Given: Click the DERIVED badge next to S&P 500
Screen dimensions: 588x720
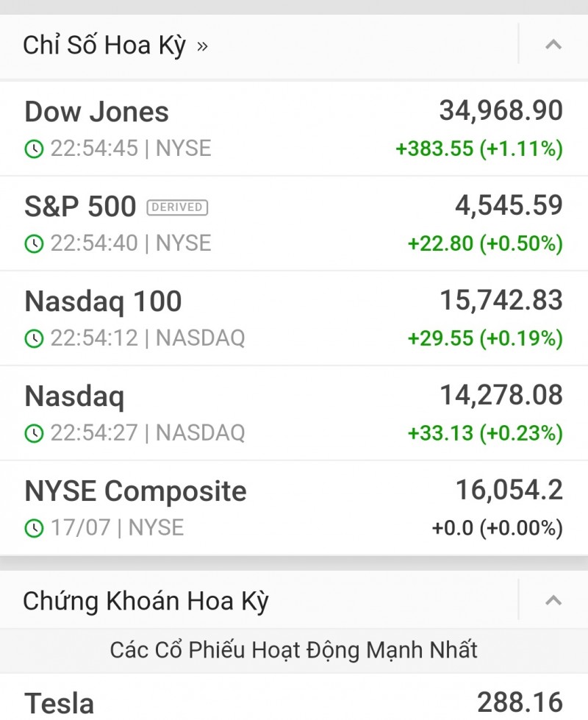Looking at the screenshot, I should (x=177, y=208).
